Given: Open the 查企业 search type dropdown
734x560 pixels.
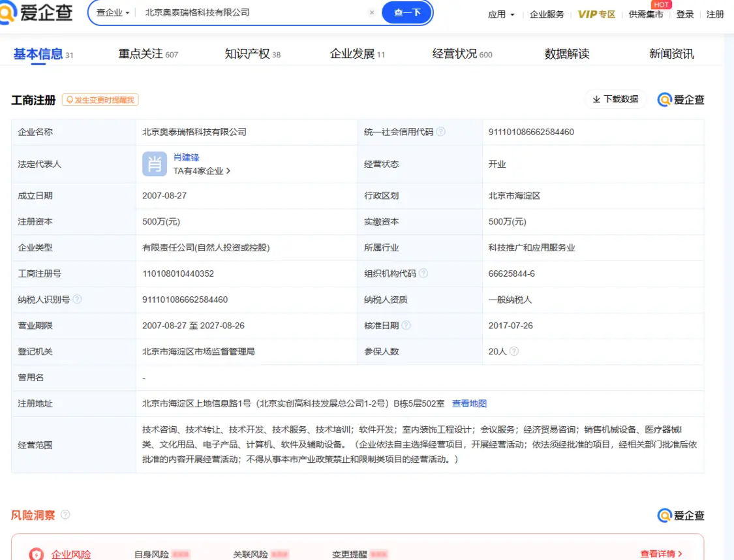Looking at the screenshot, I should (112, 12).
